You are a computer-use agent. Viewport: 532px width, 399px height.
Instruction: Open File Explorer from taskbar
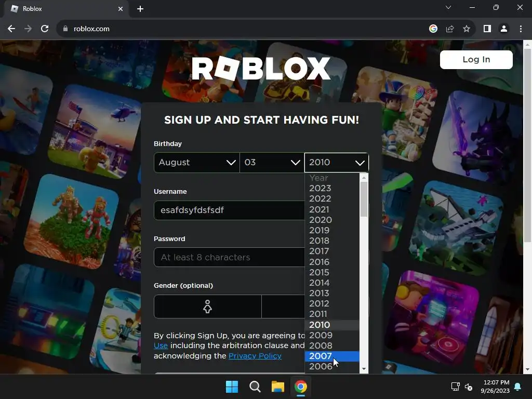point(277,387)
